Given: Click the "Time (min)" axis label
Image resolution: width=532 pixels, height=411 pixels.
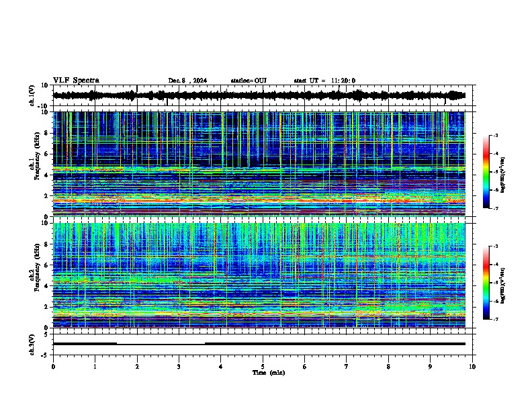Looking at the screenshot, I should click(269, 373).
